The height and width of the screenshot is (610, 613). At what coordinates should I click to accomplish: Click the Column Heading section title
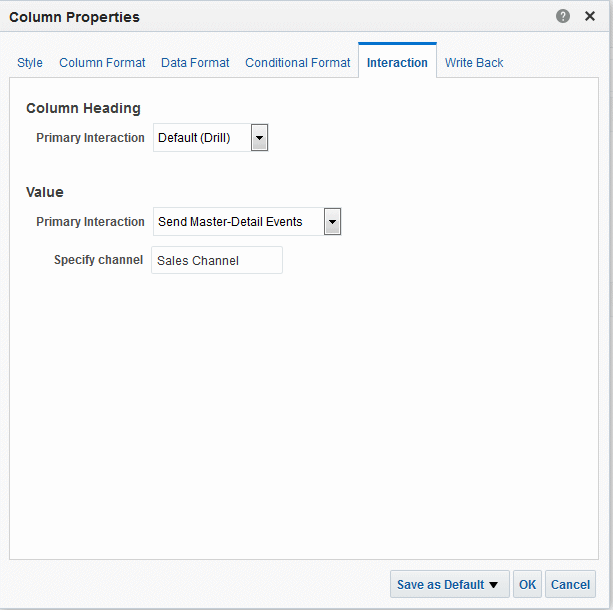point(83,108)
